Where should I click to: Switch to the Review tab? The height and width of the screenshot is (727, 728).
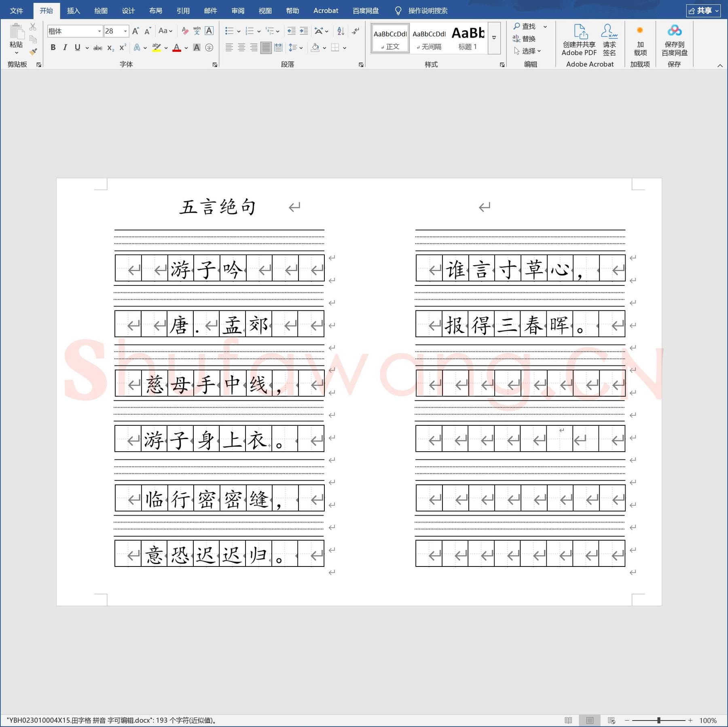click(238, 11)
